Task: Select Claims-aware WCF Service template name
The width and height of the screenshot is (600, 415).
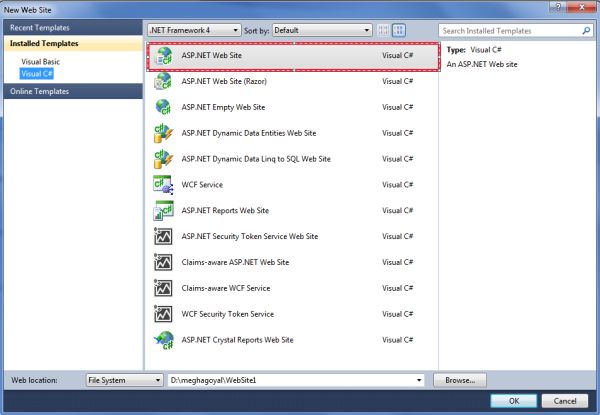Action: coord(226,288)
